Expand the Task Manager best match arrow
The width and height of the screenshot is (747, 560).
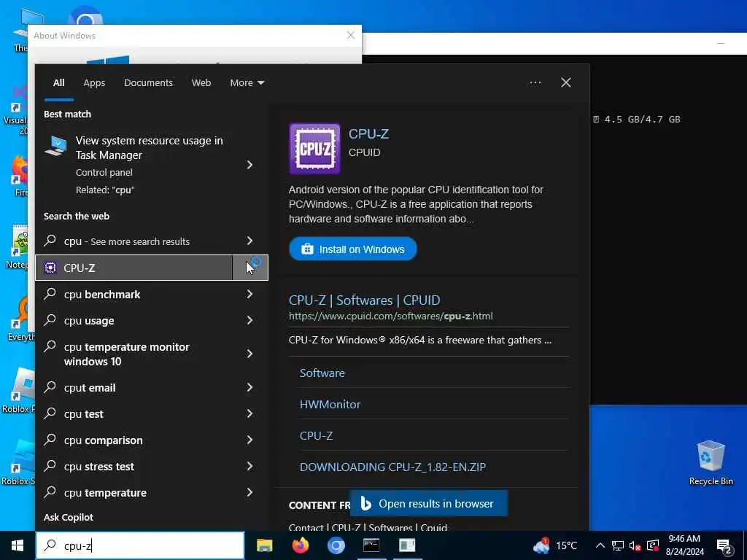coord(249,165)
